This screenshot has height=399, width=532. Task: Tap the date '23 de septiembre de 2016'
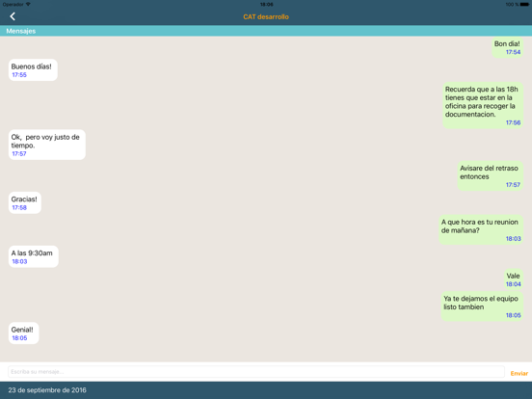47,390
